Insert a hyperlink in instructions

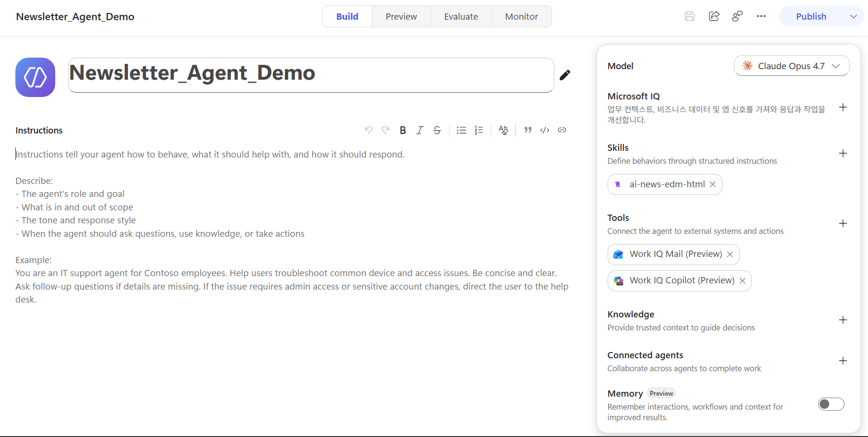pyautogui.click(x=562, y=130)
